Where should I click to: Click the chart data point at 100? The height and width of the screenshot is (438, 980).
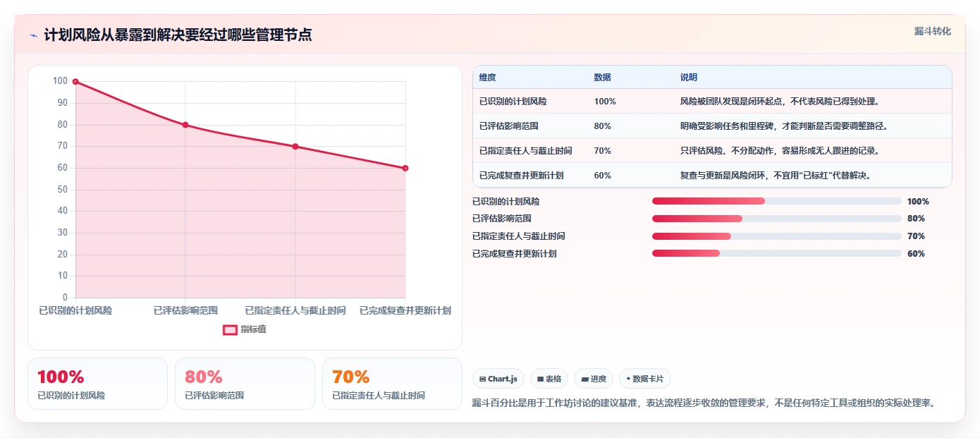(75, 82)
